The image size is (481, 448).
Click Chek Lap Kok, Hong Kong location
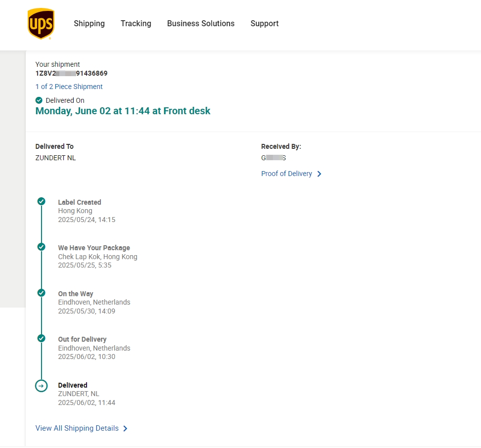point(97,257)
